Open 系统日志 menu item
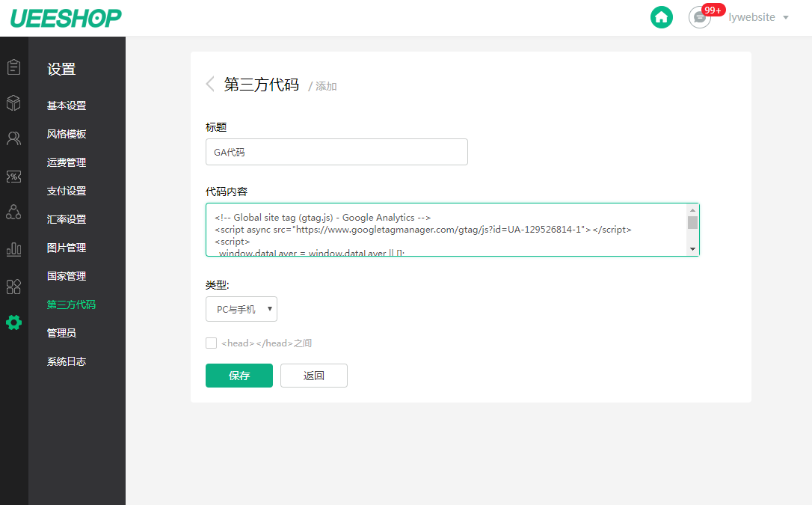The image size is (812, 505). (67, 361)
